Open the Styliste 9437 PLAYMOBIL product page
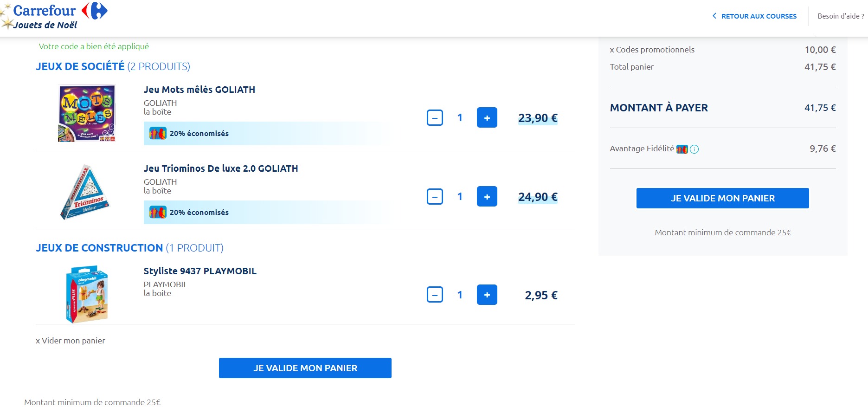 point(199,271)
